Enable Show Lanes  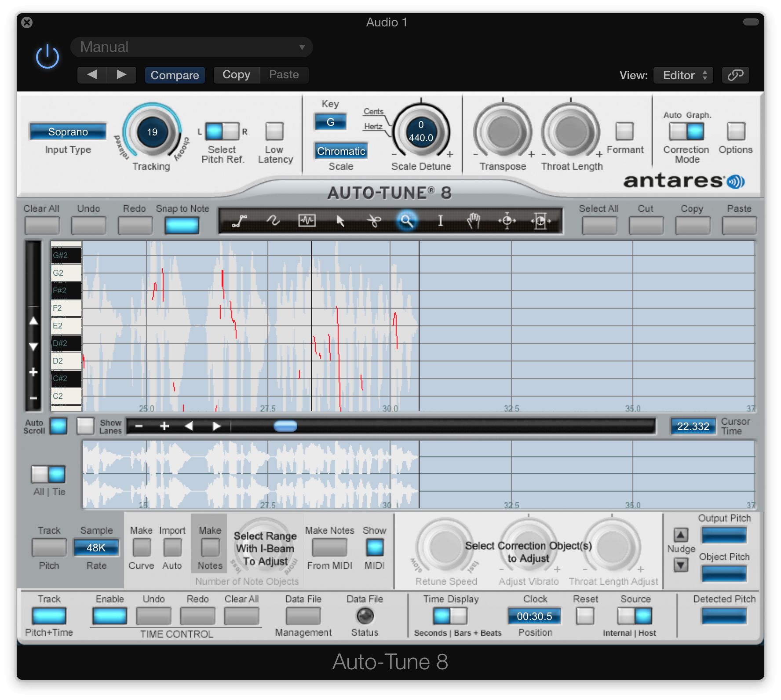pyautogui.click(x=85, y=426)
